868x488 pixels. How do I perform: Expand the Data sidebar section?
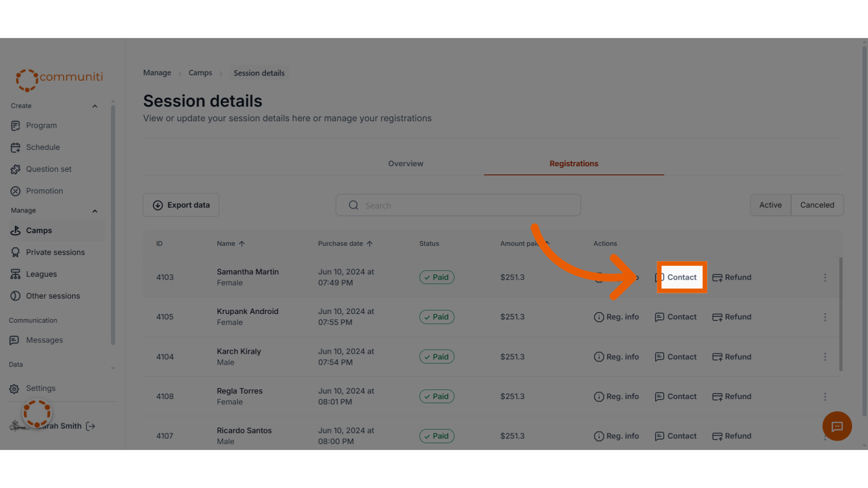click(113, 368)
